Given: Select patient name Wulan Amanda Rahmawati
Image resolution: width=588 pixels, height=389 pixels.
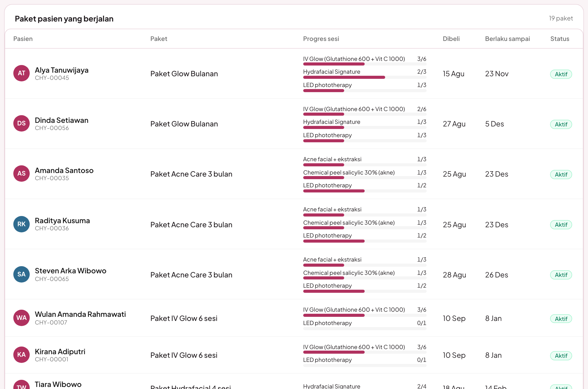Looking at the screenshot, I should pos(80,314).
